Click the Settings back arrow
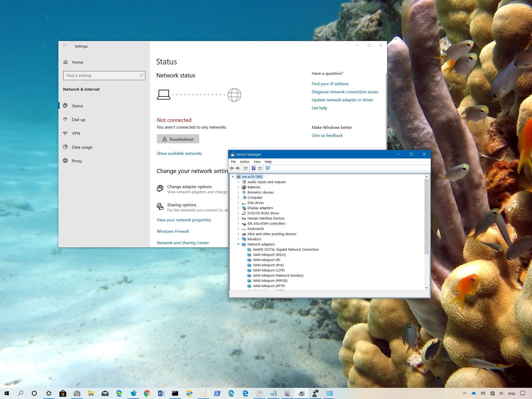Viewport: 532px width, 399px height. click(x=65, y=45)
